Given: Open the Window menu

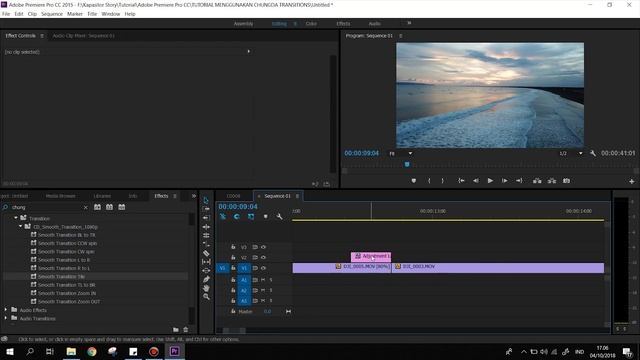Looking at the screenshot, I should pyautogui.click(x=111, y=14).
